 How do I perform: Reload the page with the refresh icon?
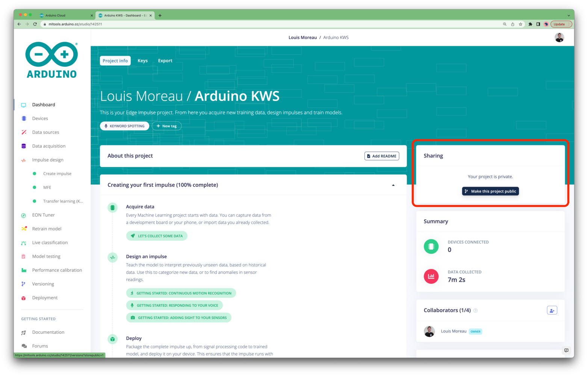coord(35,24)
